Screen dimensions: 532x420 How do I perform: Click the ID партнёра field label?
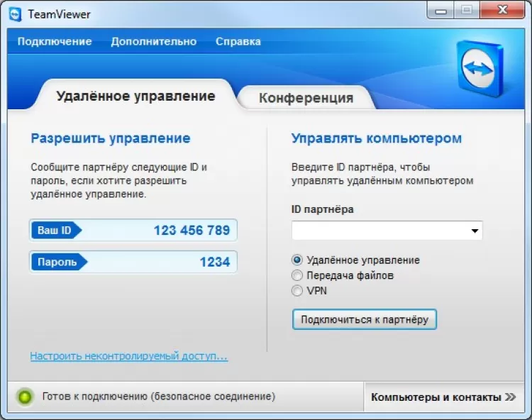(x=322, y=209)
